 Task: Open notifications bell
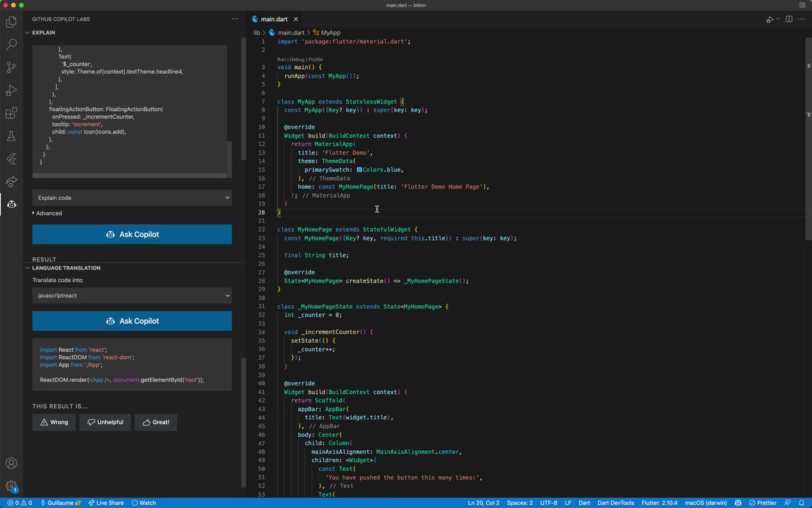(x=802, y=503)
